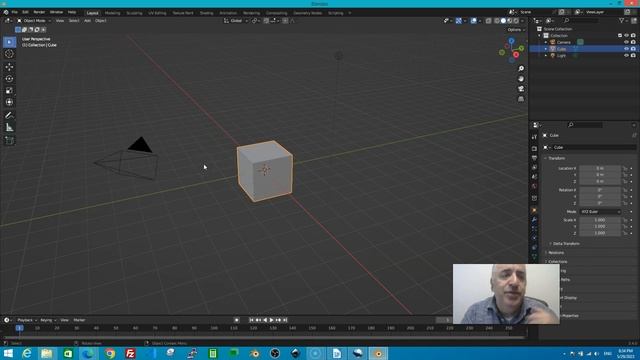Screen dimensions: 640x360
Task: Toggle Collection visibility eye in outliner
Action: pyautogui.click(x=626, y=36)
